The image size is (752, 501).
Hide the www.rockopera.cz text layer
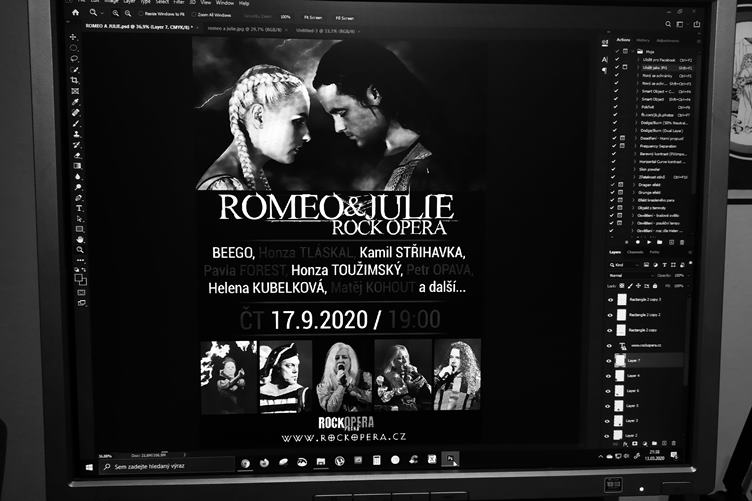pos(610,346)
